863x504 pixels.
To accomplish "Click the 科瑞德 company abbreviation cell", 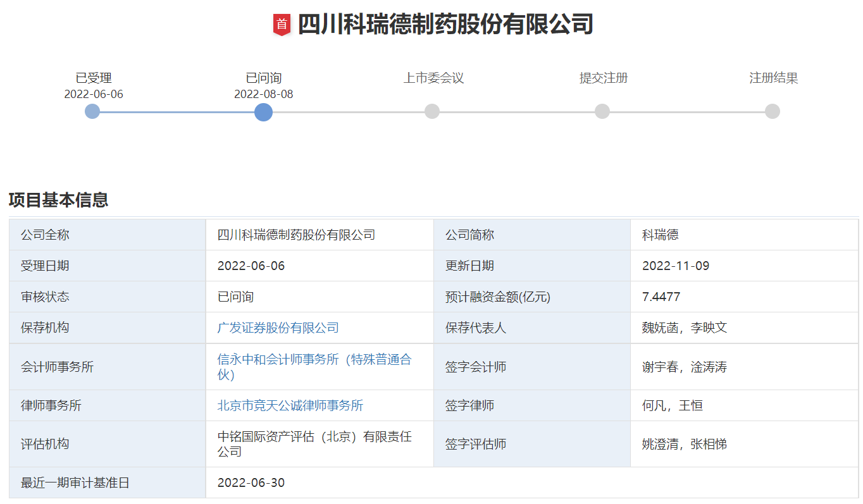I will pyautogui.click(x=660, y=235).
